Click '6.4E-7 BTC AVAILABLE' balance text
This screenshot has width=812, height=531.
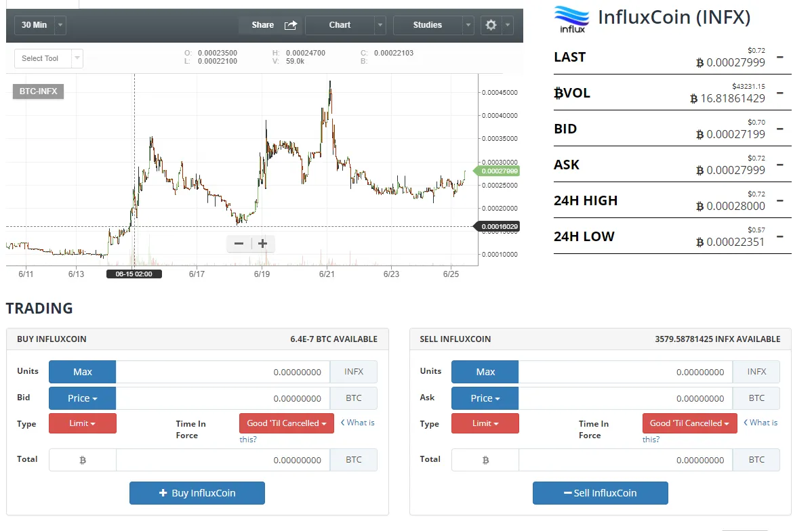[x=334, y=339]
